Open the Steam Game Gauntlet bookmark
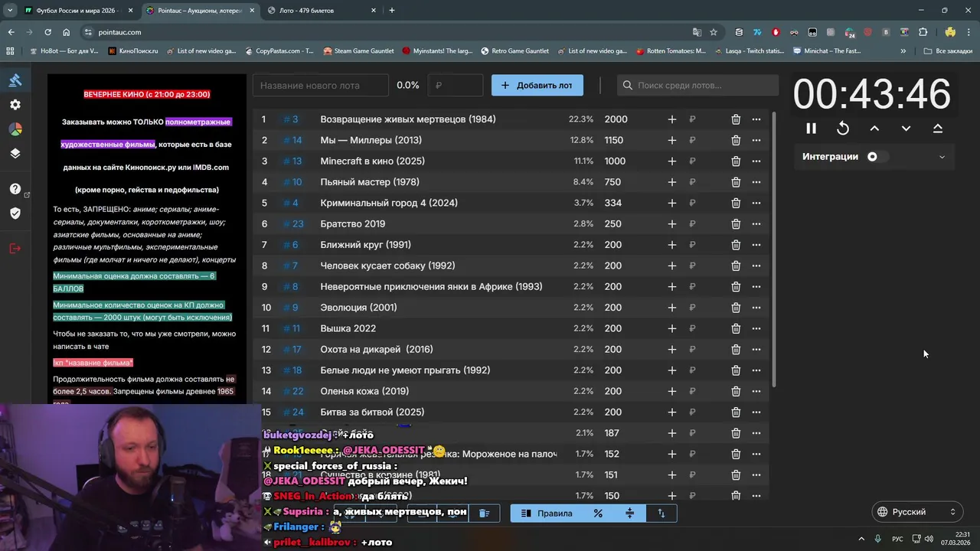Screen dimensions: 980x551 [x=358, y=51]
